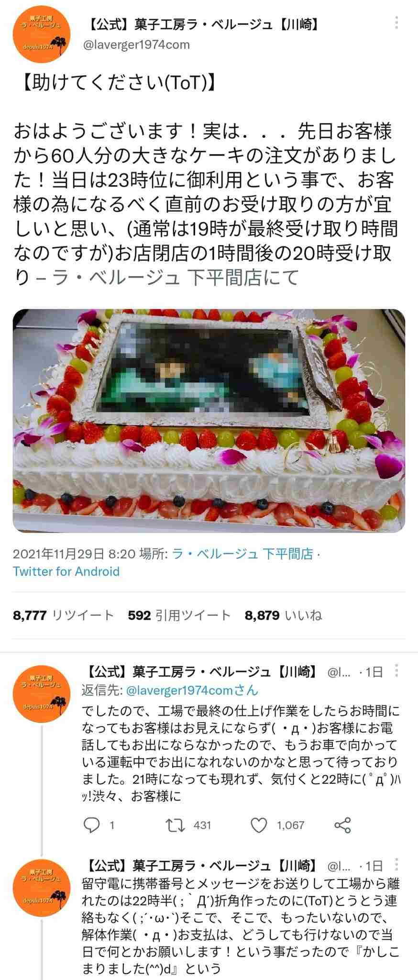Share the first reply tweet
Image resolution: width=418 pixels, height=980 pixels.
tap(342, 825)
